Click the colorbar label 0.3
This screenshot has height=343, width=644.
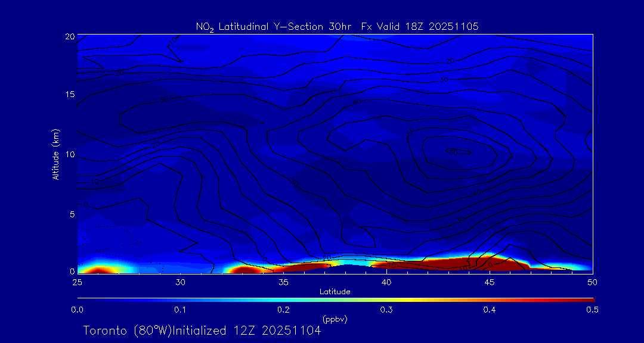coord(386,310)
